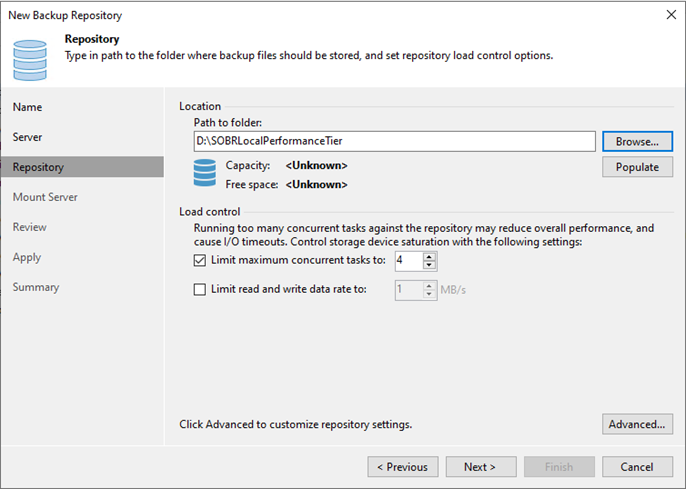Click the Location section heading
Image resolution: width=686 pixels, height=489 pixels.
[x=200, y=106]
